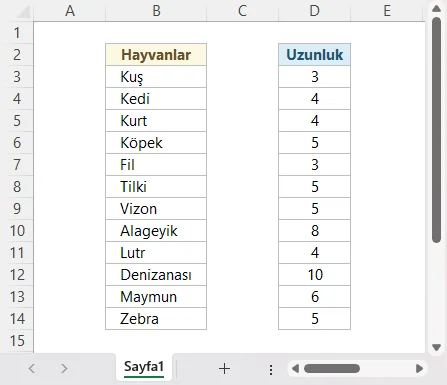Image resolution: width=447 pixels, height=385 pixels.
Task: Select column D header
Action: (314, 11)
